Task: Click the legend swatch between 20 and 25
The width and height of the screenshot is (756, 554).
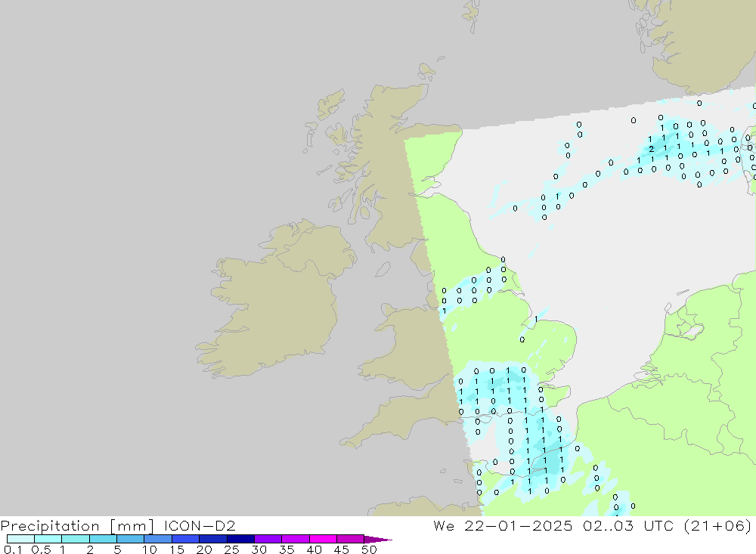Action: click(213, 539)
